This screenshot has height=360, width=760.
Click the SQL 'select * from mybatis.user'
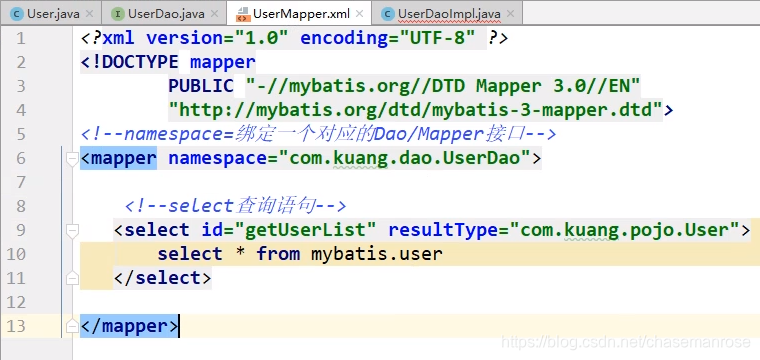click(300, 254)
